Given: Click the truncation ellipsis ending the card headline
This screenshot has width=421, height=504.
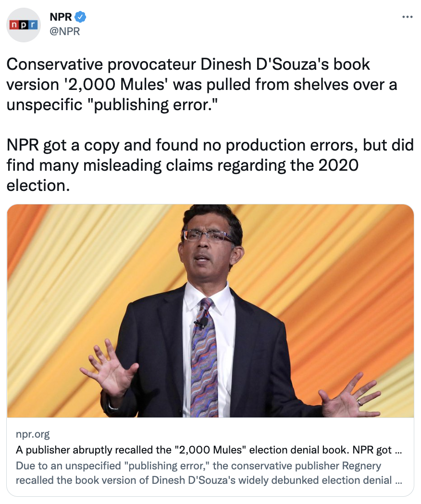Looking at the screenshot, I should 398,451.
